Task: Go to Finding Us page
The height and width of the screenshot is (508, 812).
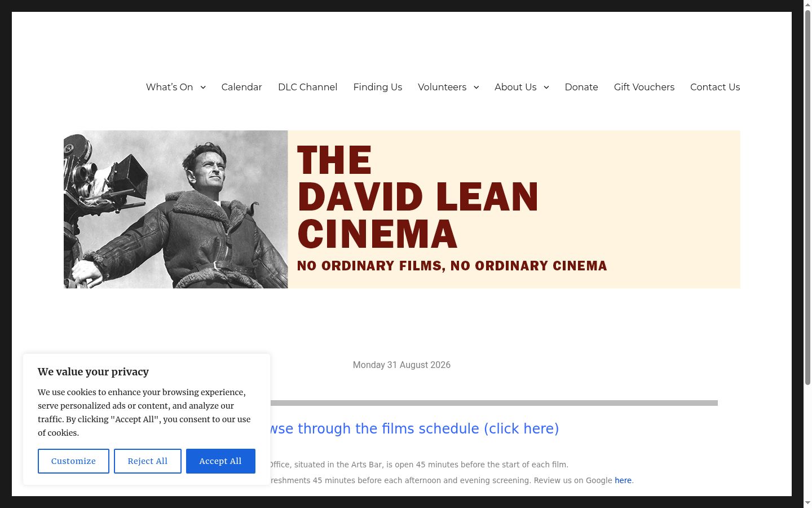Action: [378, 87]
